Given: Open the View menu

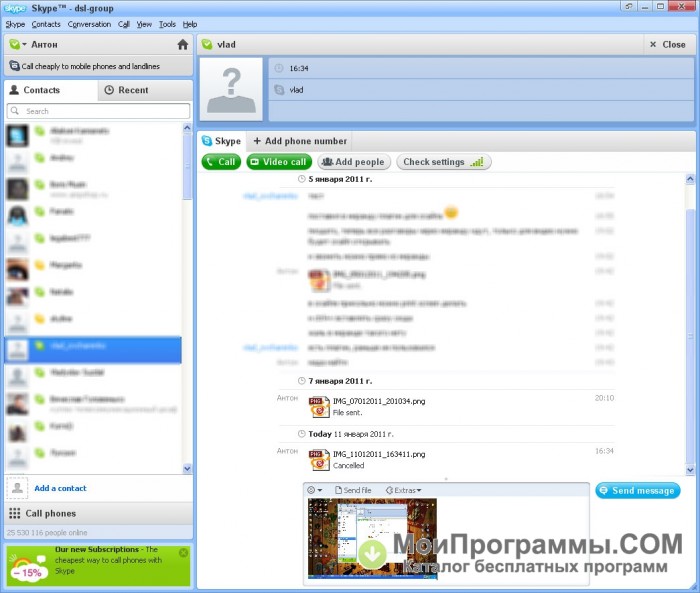Looking at the screenshot, I should click(x=144, y=24).
